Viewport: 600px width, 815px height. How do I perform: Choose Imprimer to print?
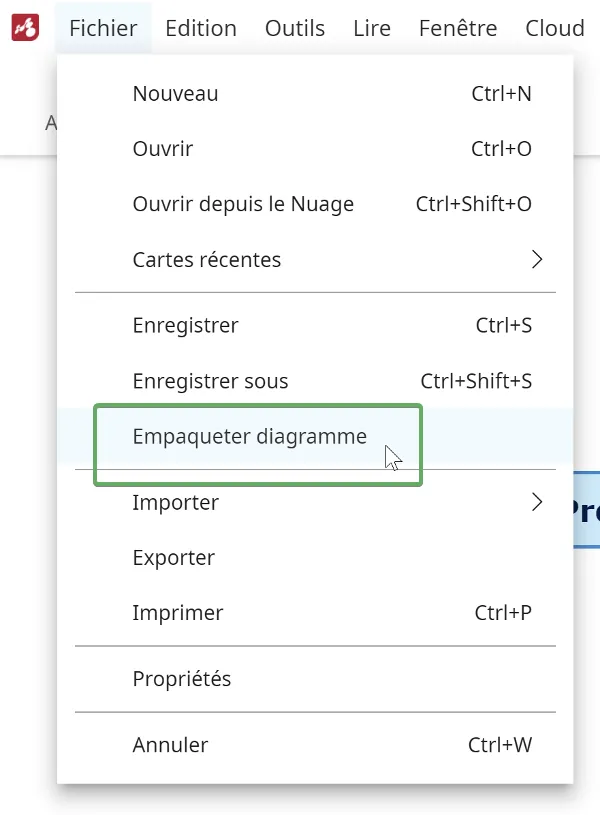[177, 613]
